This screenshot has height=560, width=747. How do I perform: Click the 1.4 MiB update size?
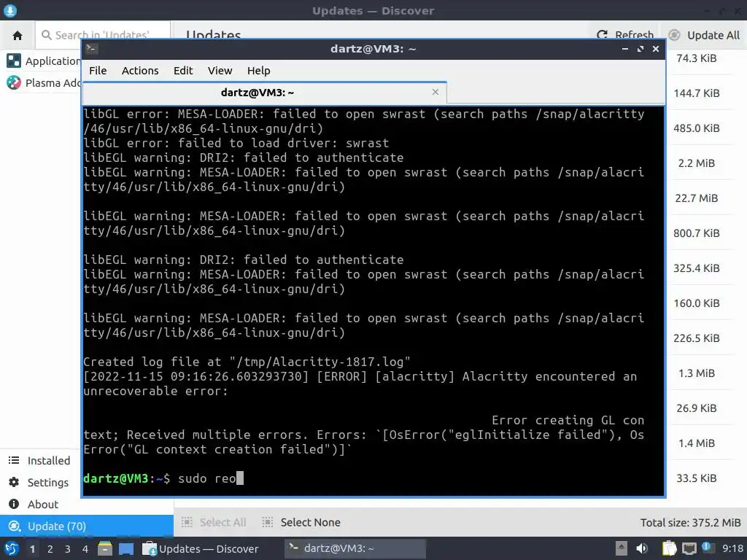(696, 443)
